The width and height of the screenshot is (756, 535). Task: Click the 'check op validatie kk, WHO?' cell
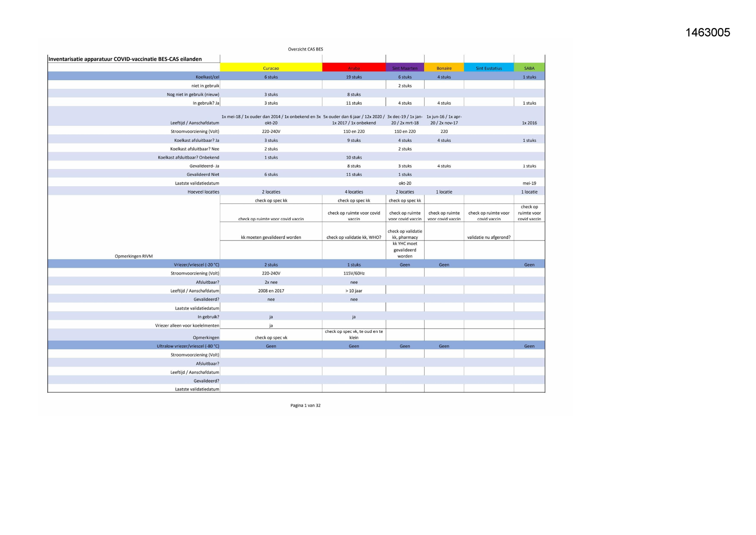pyautogui.click(x=354, y=237)
